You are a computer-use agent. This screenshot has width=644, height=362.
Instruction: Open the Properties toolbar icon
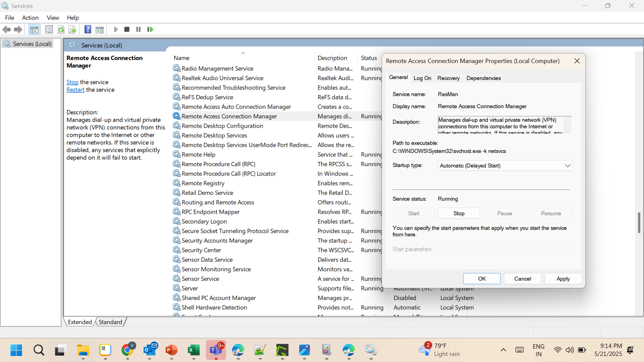[x=49, y=29]
